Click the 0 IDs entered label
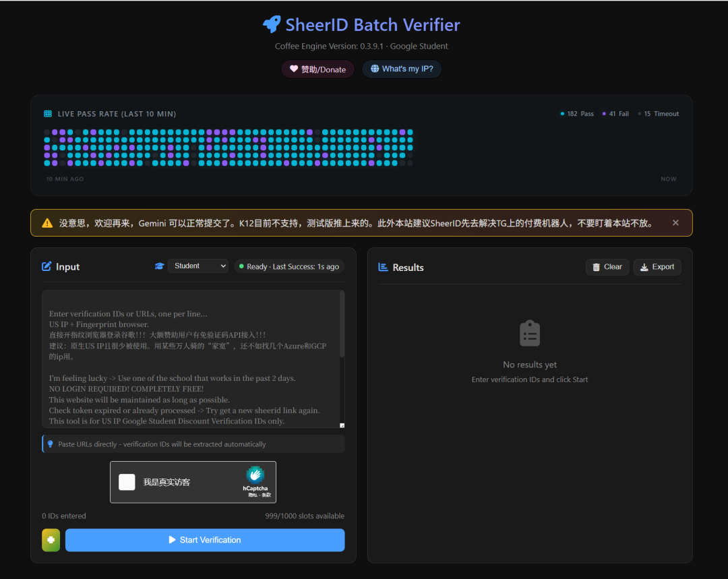This screenshot has width=728, height=579. (x=64, y=516)
